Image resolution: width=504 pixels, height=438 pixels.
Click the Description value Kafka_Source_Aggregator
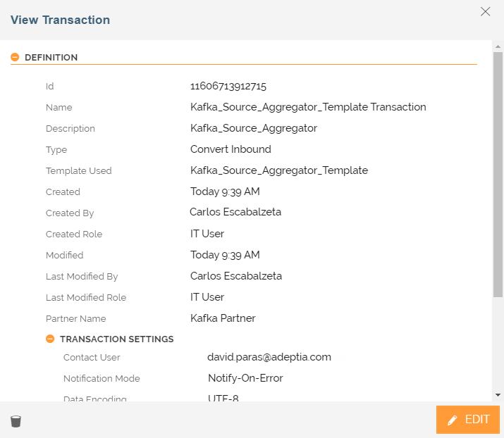coord(254,129)
